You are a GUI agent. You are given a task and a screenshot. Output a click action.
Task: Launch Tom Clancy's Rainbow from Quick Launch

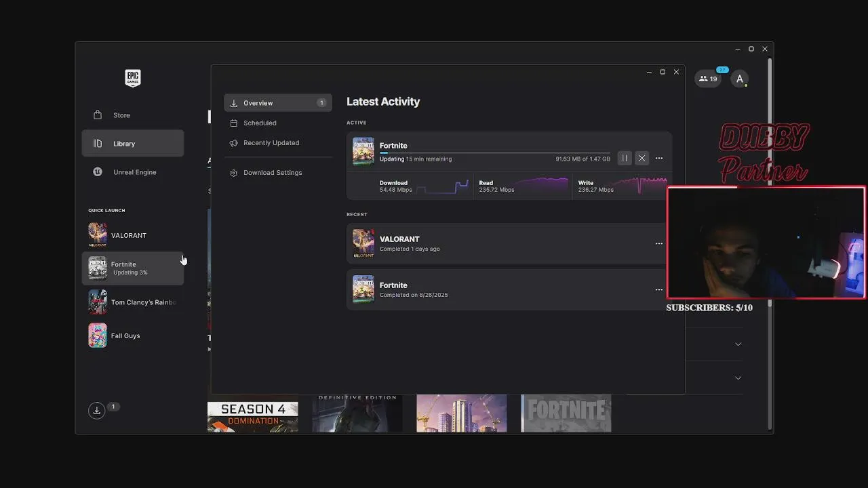pyautogui.click(x=133, y=302)
